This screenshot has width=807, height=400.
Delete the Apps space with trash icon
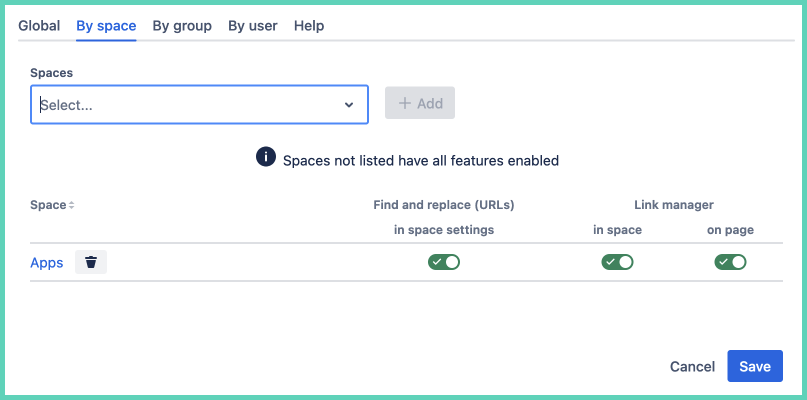click(91, 262)
